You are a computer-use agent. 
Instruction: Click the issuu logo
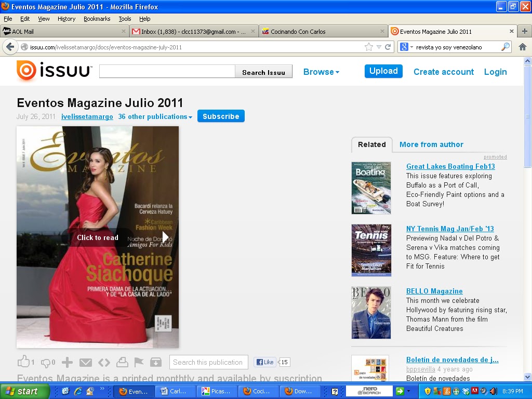pyautogui.click(x=54, y=71)
